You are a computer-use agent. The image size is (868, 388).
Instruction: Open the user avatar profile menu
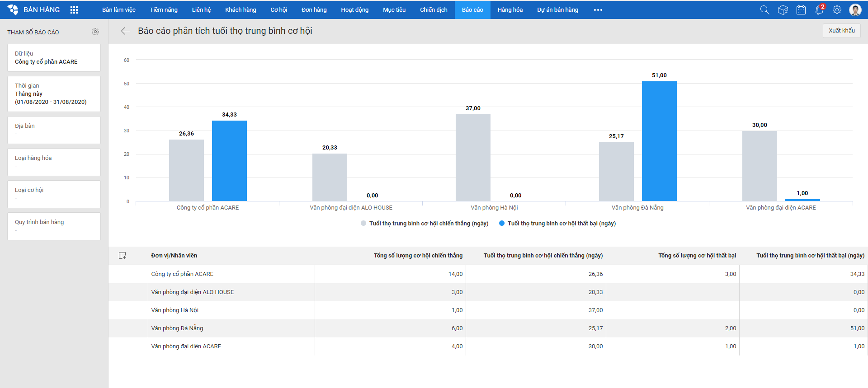tap(855, 10)
